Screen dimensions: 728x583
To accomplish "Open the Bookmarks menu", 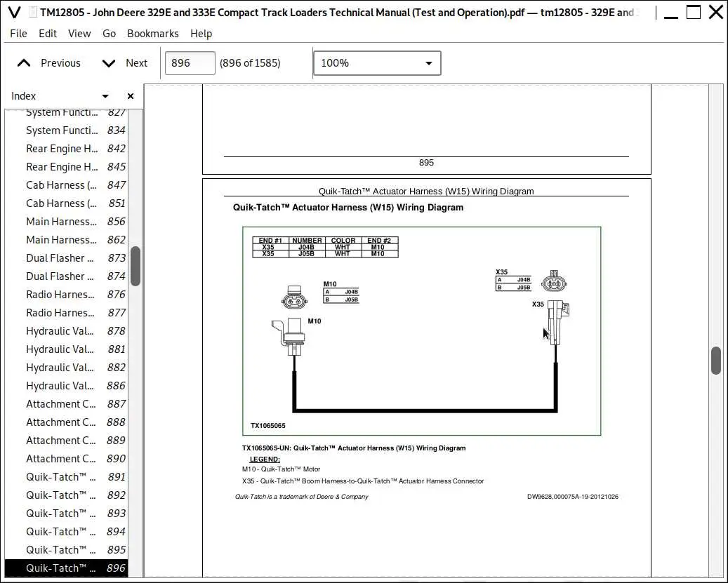I will click(x=153, y=34).
